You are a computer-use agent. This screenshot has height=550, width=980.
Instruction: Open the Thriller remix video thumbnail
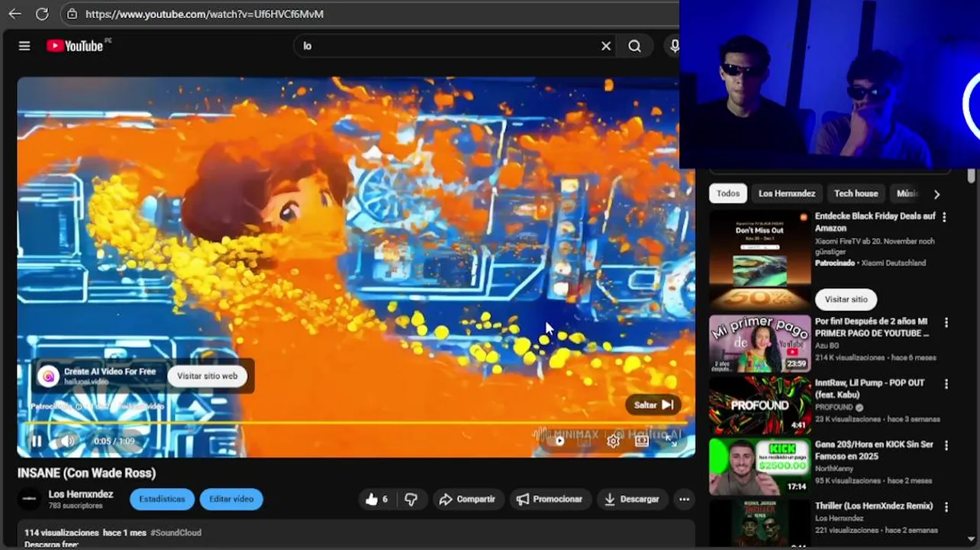pos(760,525)
